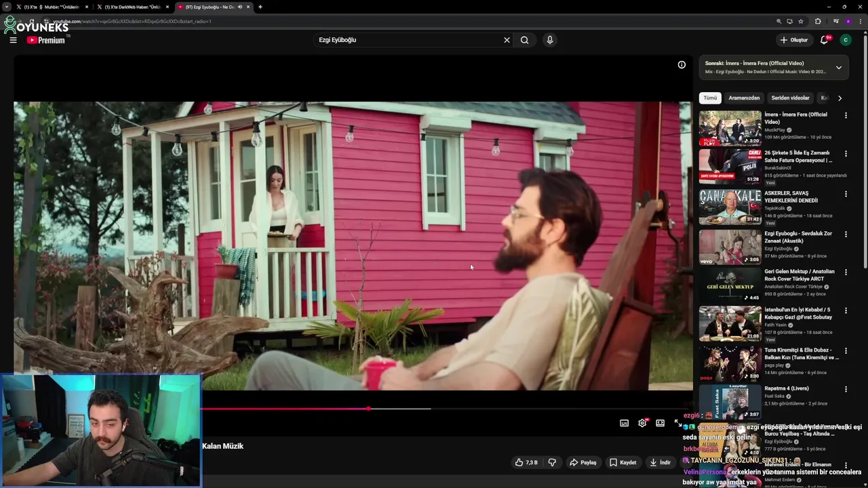Open browser media controls icon
Screen dimensions: 868x488
point(835,21)
